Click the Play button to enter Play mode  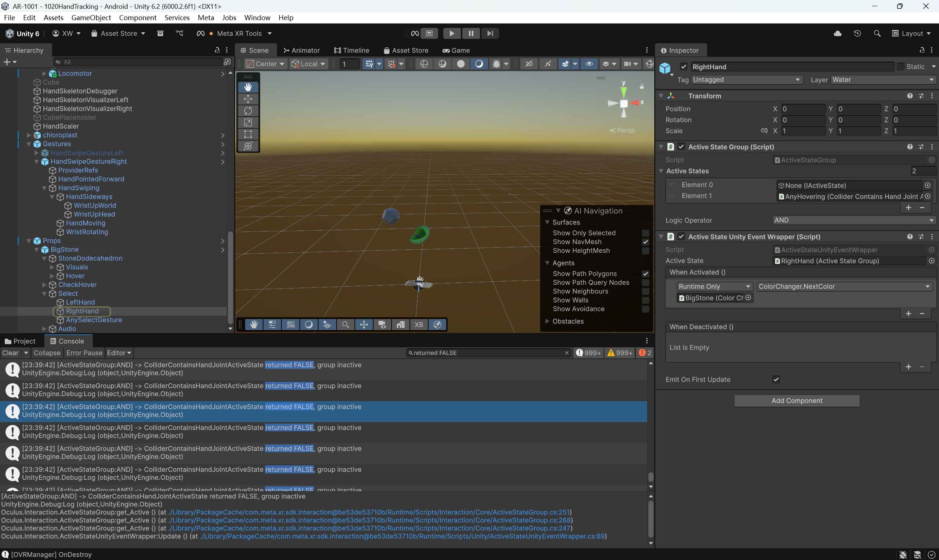tap(452, 33)
